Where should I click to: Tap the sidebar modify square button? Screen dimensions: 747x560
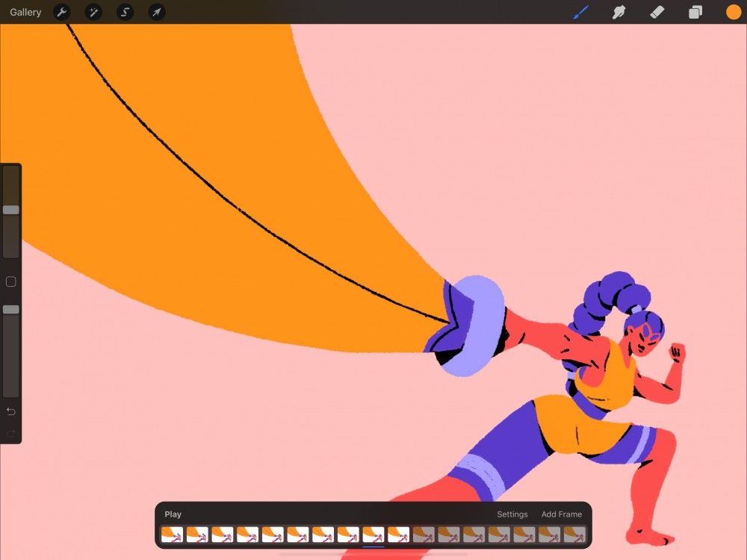click(10, 281)
